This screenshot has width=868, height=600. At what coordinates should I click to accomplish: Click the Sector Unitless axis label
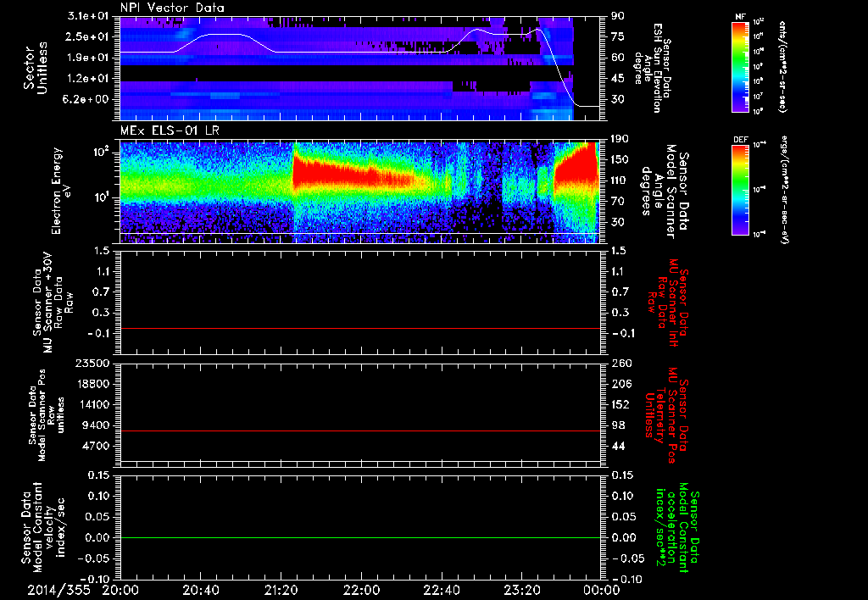34,69
